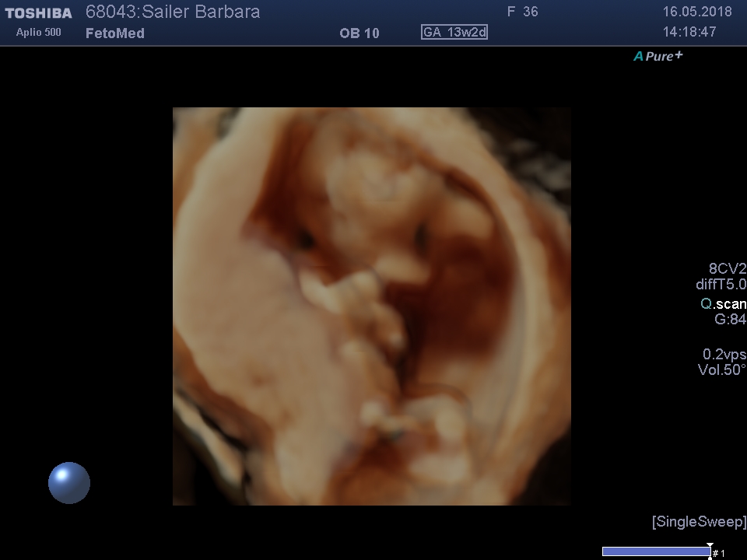747x560 pixels.
Task: Click the 0.2vps volume rate readout
Action: pos(724,355)
